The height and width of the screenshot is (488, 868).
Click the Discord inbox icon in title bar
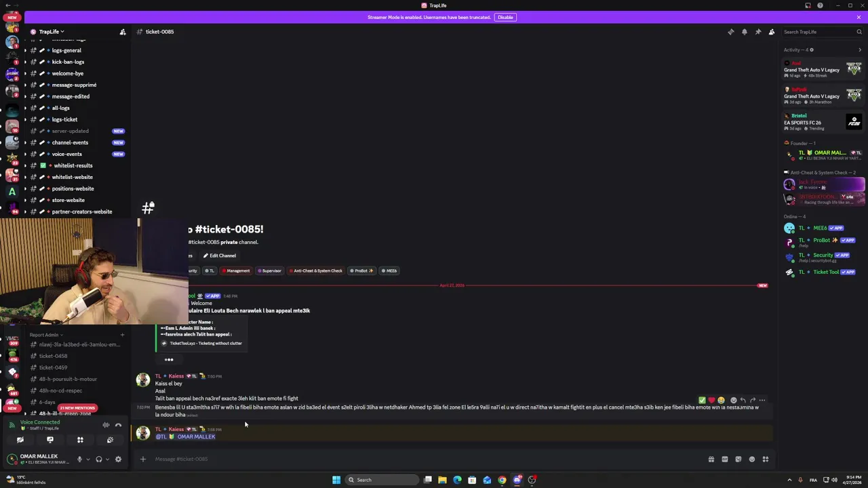808,5
